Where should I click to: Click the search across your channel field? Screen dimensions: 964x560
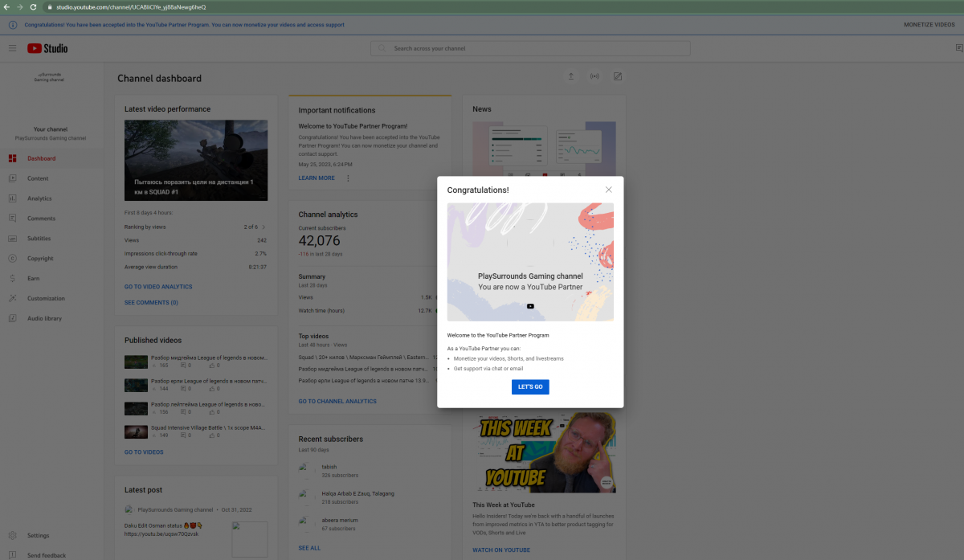(530, 48)
